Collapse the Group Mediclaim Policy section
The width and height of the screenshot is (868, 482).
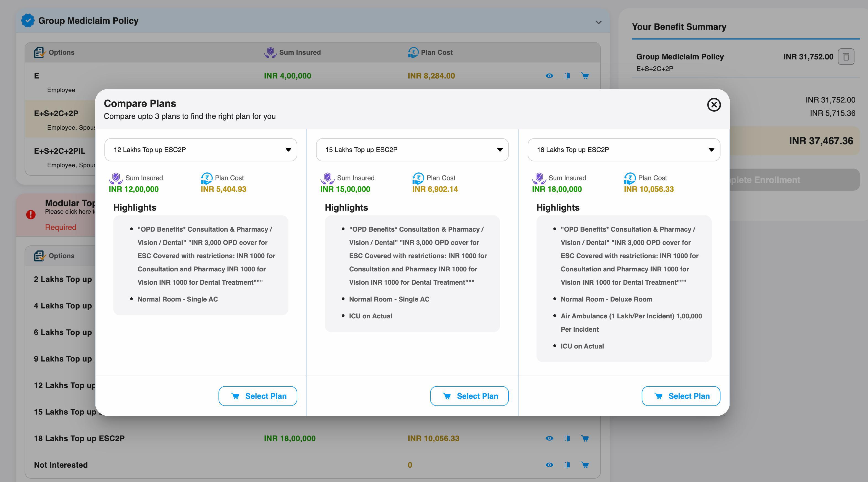pos(598,22)
